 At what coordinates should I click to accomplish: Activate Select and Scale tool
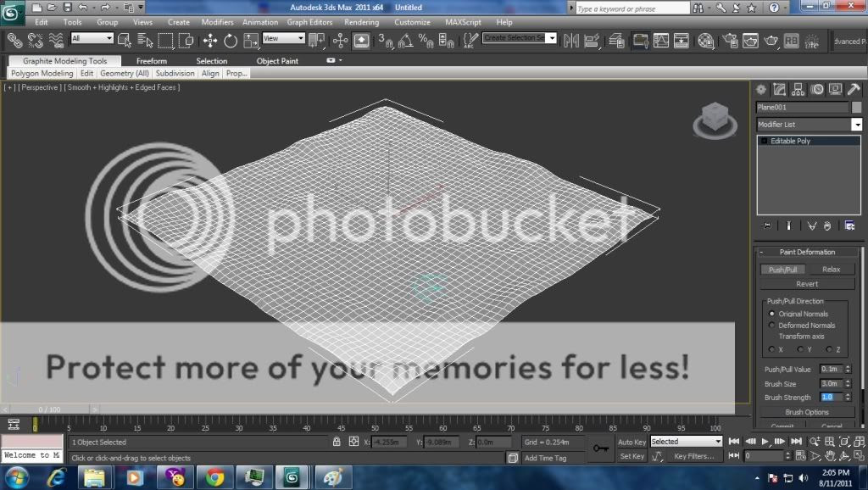click(251, 41)
